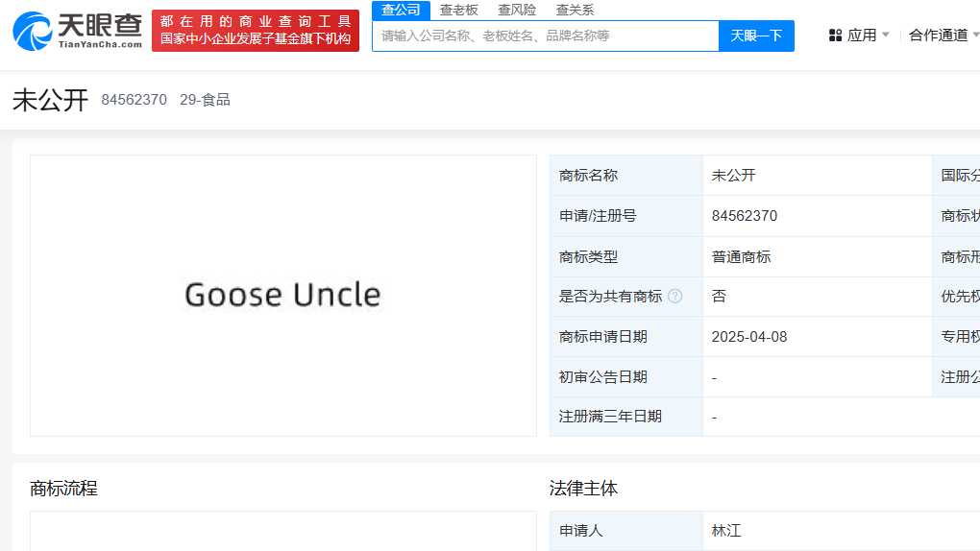Click the application date 2025-04-08

coord(749,337)
